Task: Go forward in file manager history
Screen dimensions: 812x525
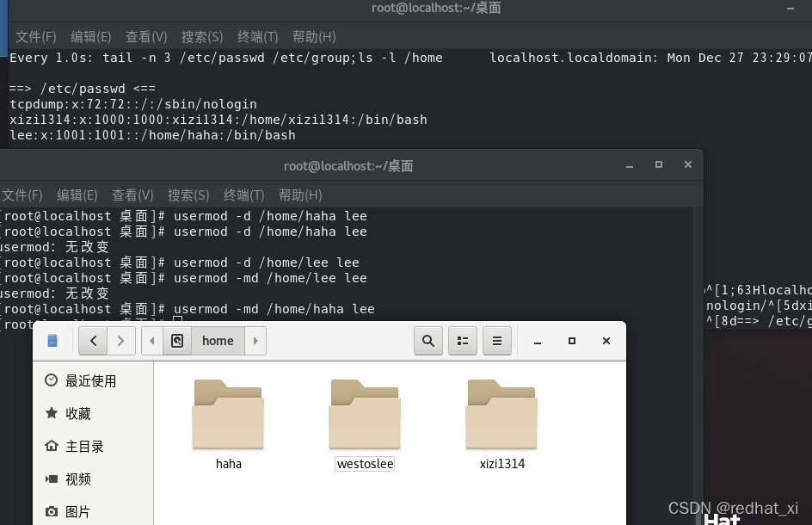Action: (x=121, y=341)
